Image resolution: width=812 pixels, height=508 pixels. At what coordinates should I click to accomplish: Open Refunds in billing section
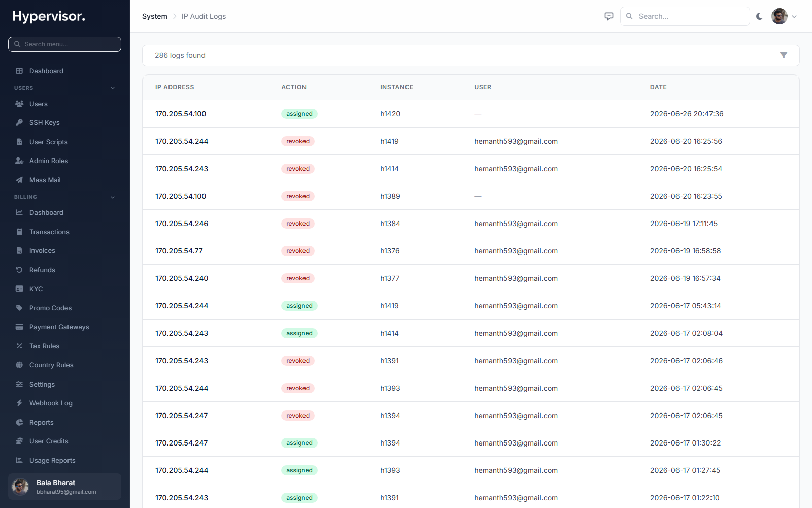click(65, 270)
